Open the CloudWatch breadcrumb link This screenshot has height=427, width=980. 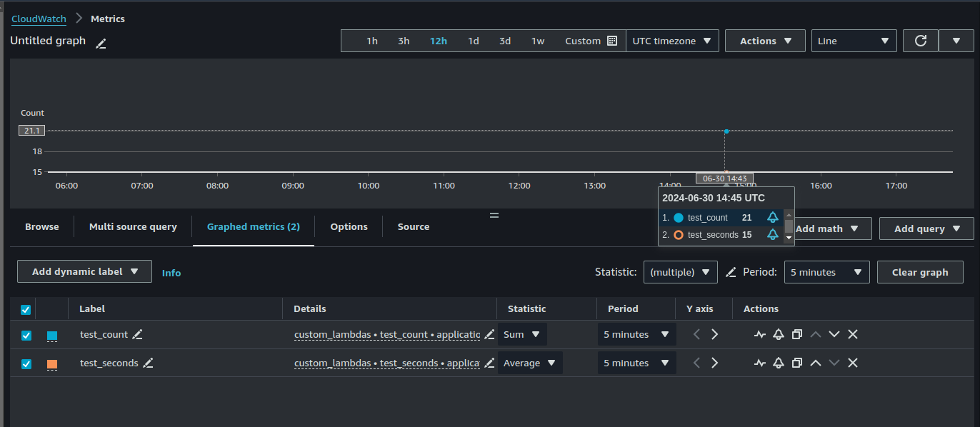point(38,19)
